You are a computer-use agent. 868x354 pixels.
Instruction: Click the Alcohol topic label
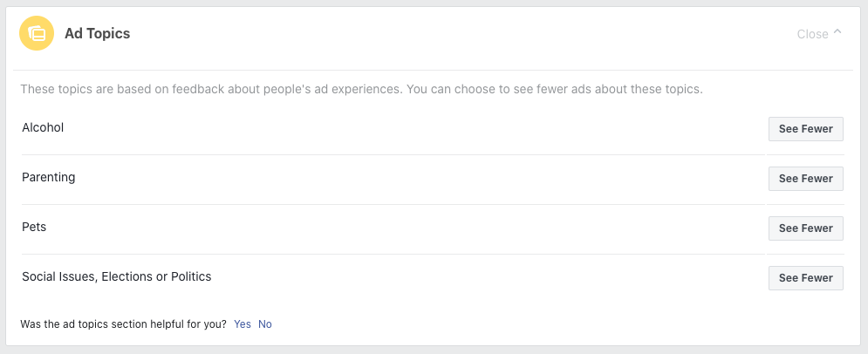[43, 128]
